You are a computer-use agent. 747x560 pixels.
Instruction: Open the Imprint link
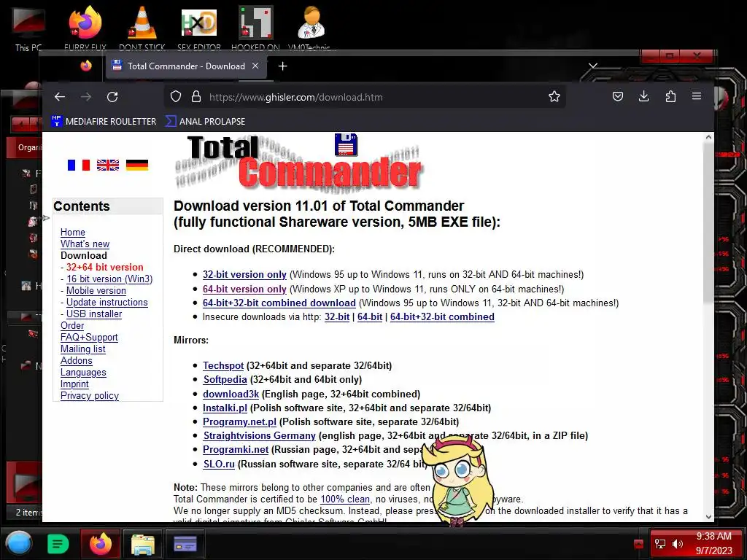[74, 384]
